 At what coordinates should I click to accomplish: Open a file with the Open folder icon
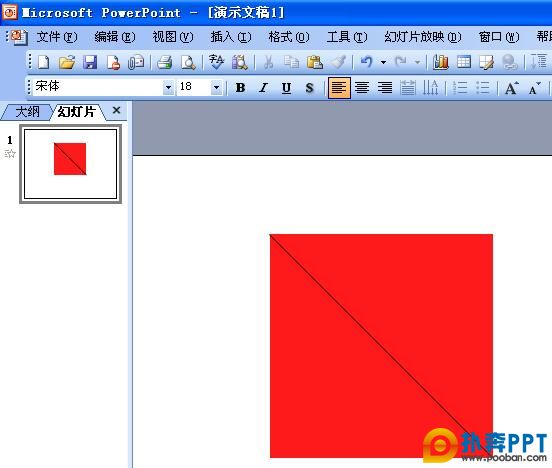[x=67, y=62]
